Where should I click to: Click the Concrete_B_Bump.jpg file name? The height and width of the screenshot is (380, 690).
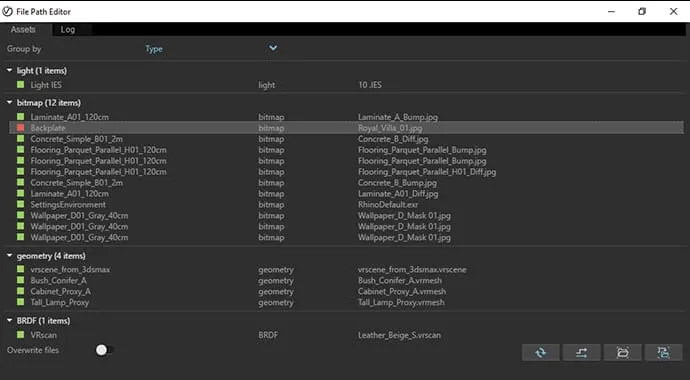[x=397, y=183]
